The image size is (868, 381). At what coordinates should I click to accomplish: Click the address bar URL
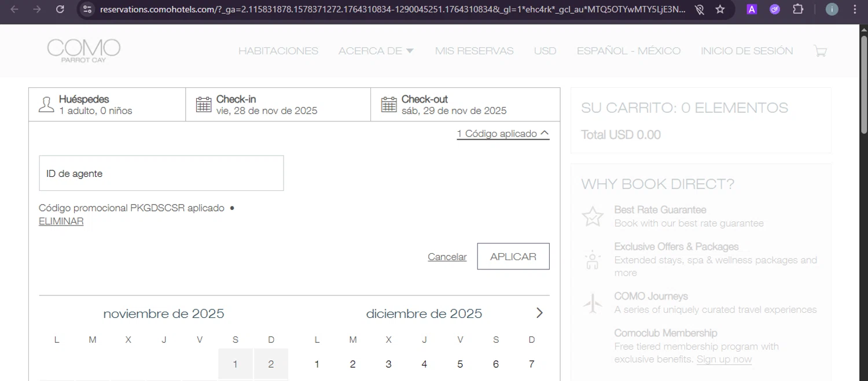click(392, 9)
